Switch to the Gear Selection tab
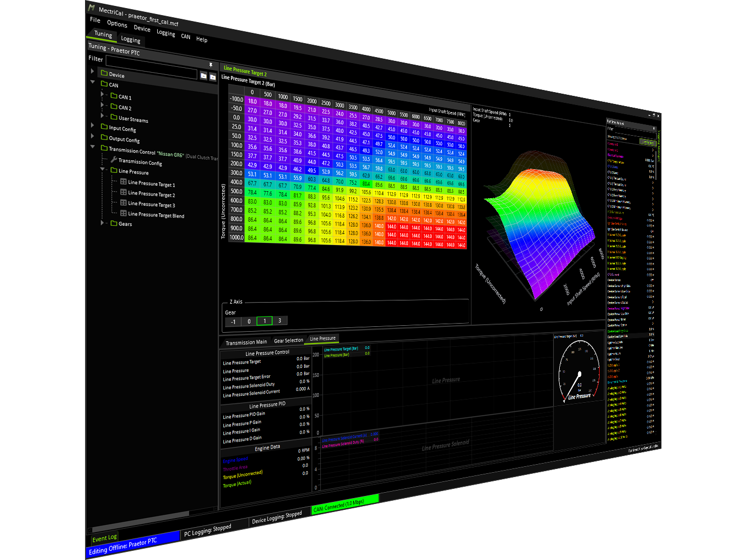Viewport: 746px width, 560px height. (x=288, y=340)
